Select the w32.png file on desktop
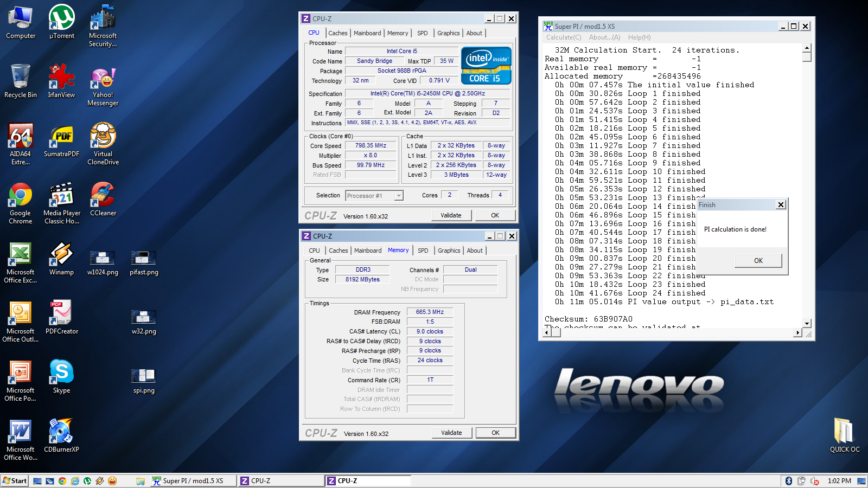868x488 pixels. click(144, 322)
